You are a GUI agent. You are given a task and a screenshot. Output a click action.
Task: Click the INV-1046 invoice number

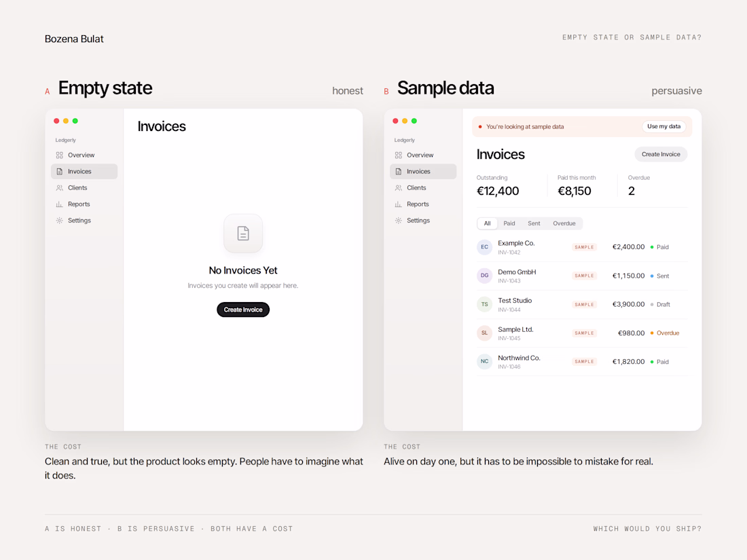click(x=509, y=367)
